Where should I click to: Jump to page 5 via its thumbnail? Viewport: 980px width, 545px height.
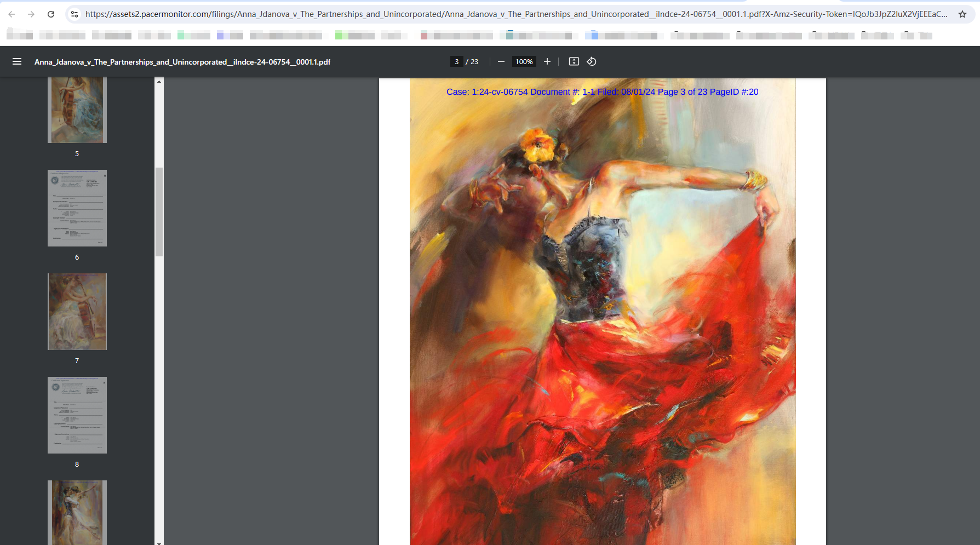pyautogui.click(x=77, y=109)
